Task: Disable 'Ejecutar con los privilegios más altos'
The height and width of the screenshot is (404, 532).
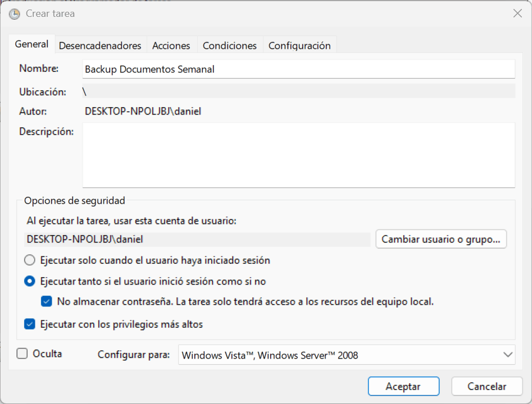Action: (x=30, y=324)
